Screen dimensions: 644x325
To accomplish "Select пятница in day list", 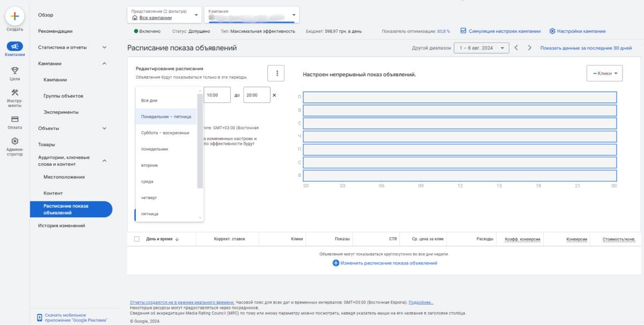I will [x=166, y=213].
